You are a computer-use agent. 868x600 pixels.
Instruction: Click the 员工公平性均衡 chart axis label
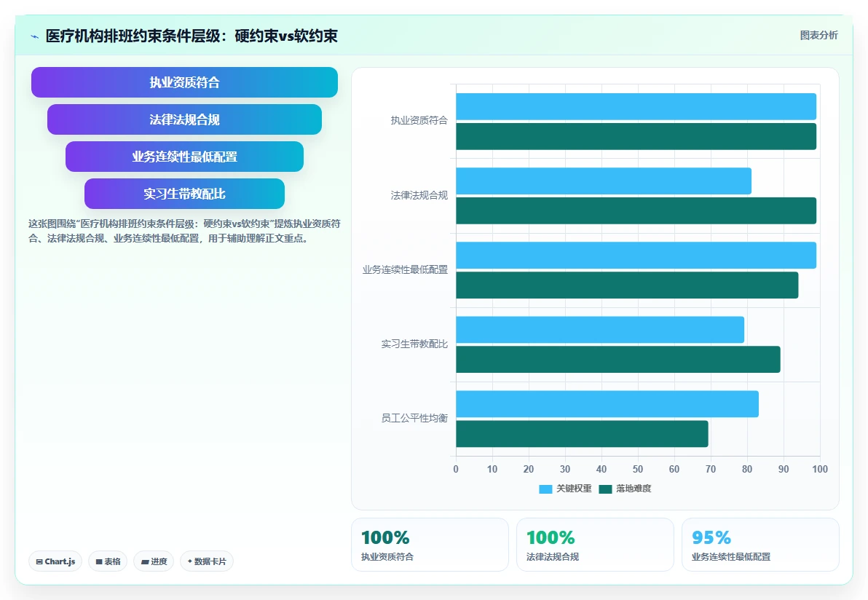(414, 419)
